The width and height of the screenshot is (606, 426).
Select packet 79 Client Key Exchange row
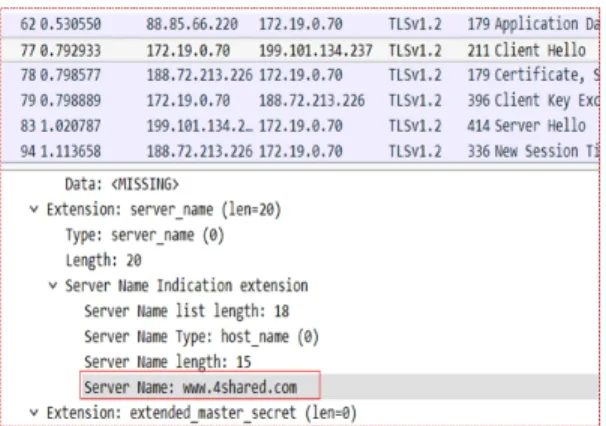[300, 101]
